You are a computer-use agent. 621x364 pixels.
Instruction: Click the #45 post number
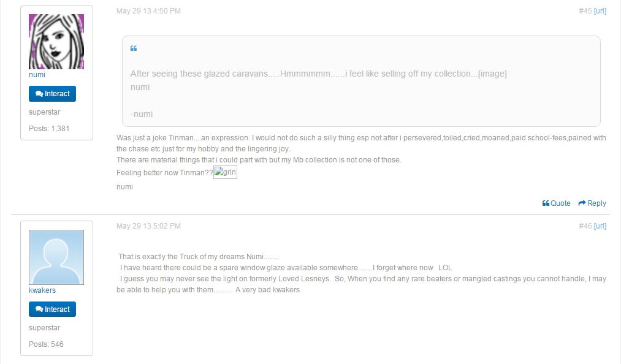click(585, 11)
